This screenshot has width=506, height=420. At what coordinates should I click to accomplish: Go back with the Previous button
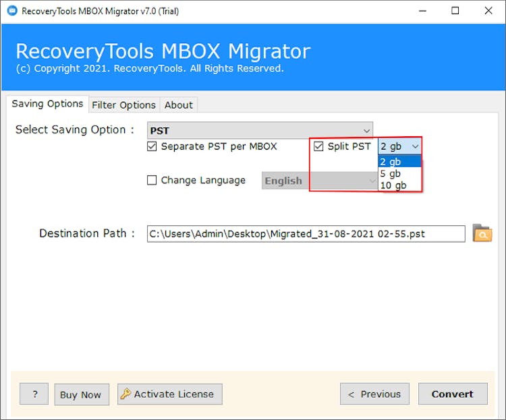[374, 394]
